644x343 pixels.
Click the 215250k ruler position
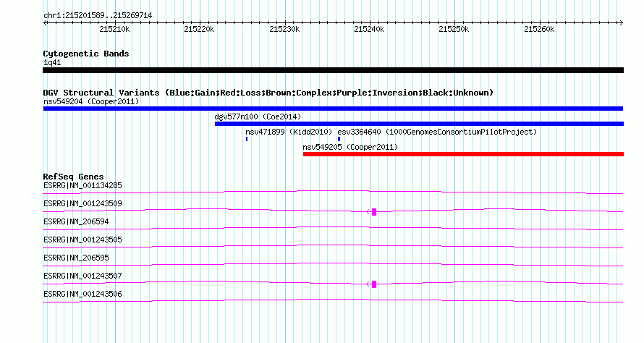coord(454,29)
